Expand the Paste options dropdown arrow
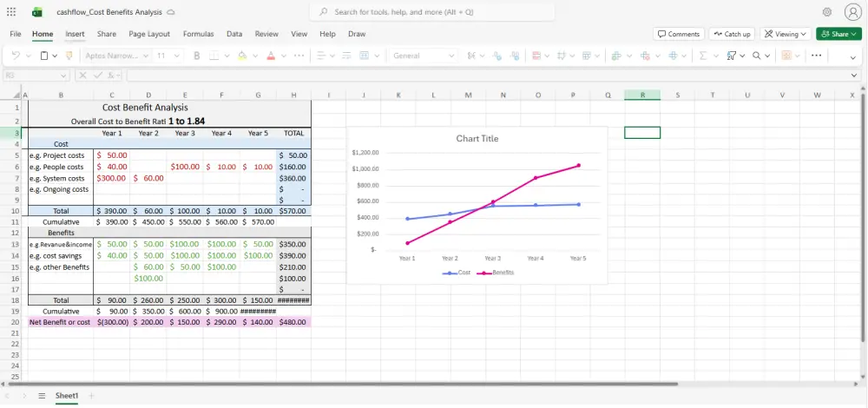The width and height of the screenshot is (868, 408). click(56, 56)
